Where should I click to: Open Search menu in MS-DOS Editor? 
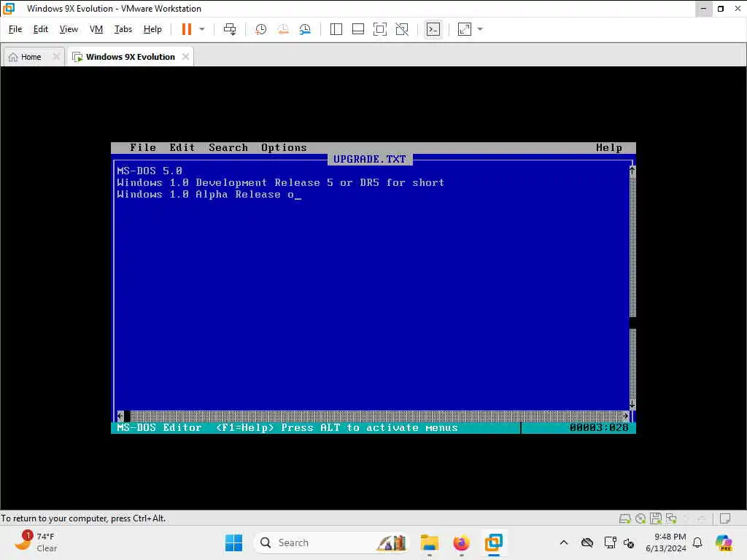pyautogui.click(x=228, y=147)
